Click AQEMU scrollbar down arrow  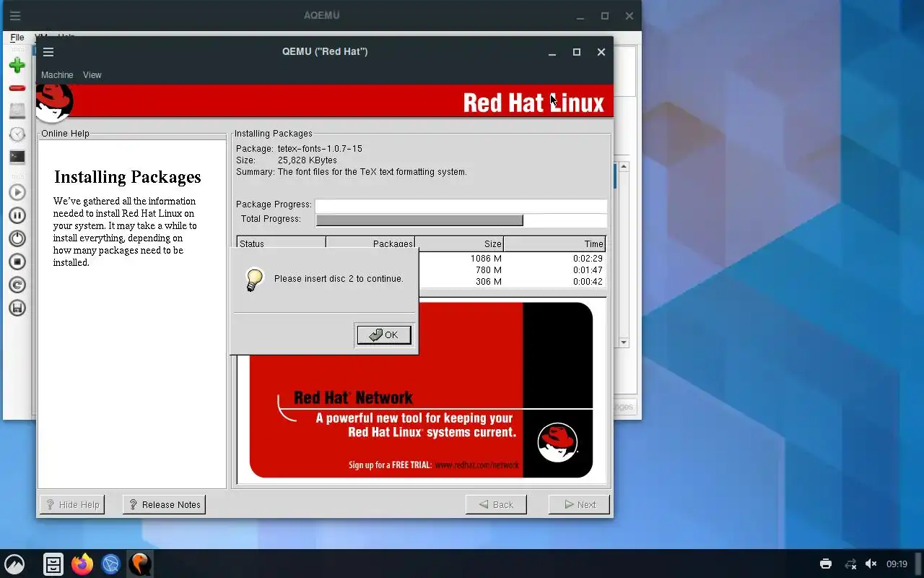(x=624, y=342)
